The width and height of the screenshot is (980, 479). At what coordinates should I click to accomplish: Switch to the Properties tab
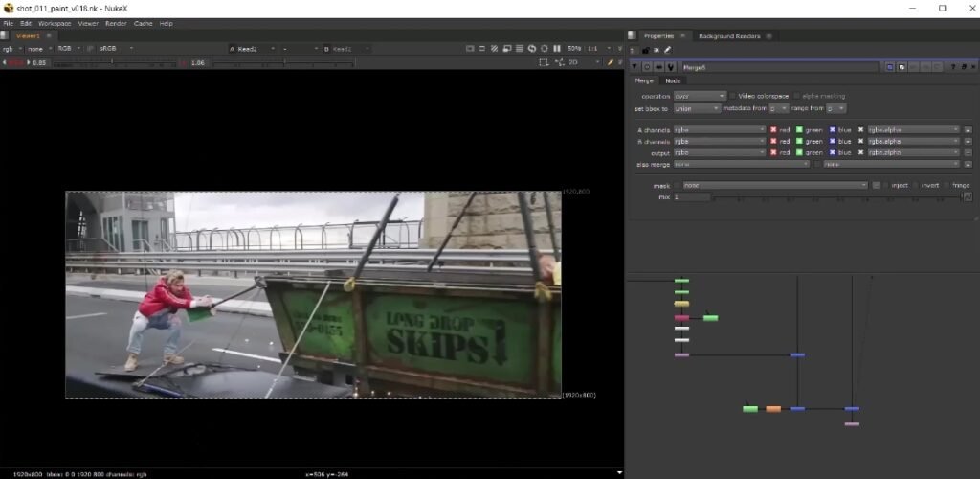click(658, 35)
